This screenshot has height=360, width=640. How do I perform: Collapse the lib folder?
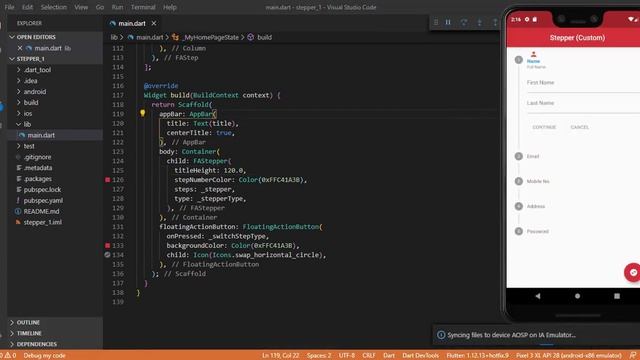(18, 124)
